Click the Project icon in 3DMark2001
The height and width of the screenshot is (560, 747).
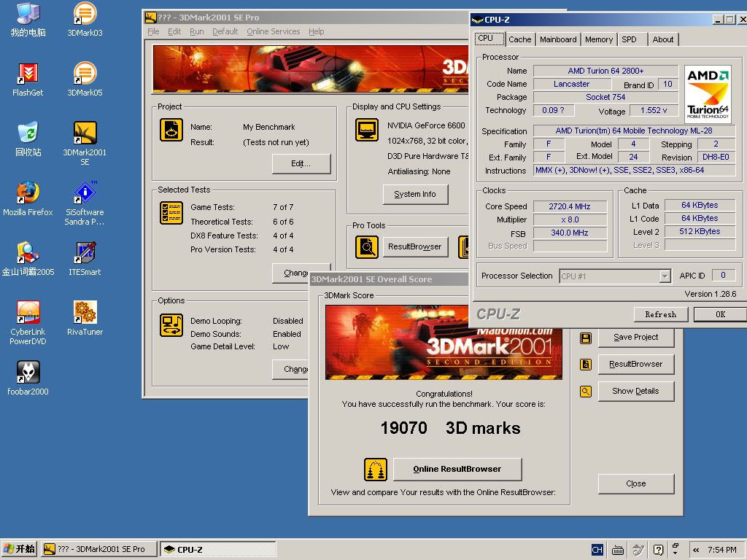tap(171, 130)
